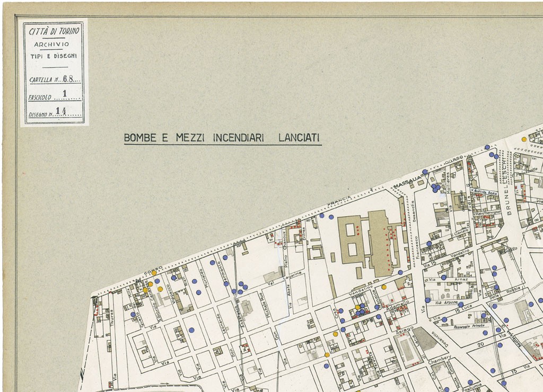Click the 'MASSAUA' label on the map
Image resolution: width=543 pixels, height=392 pixels.
point(408,182)
